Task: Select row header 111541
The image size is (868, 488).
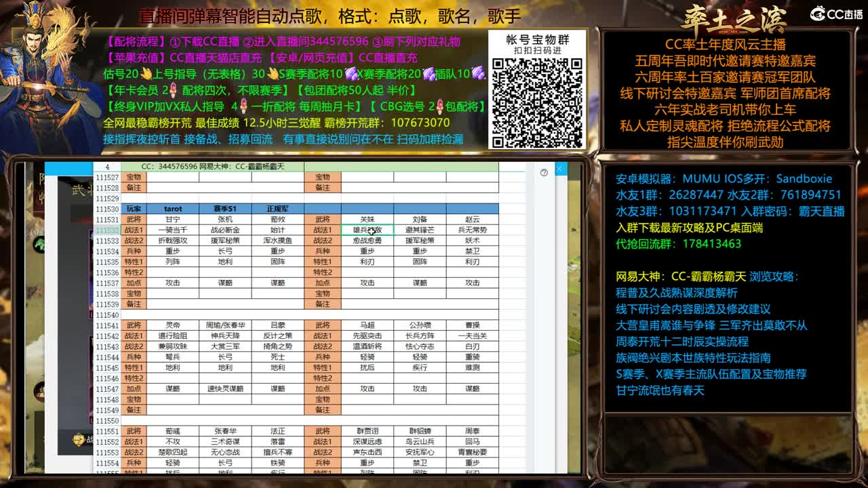Action: (x=107, y=325)
